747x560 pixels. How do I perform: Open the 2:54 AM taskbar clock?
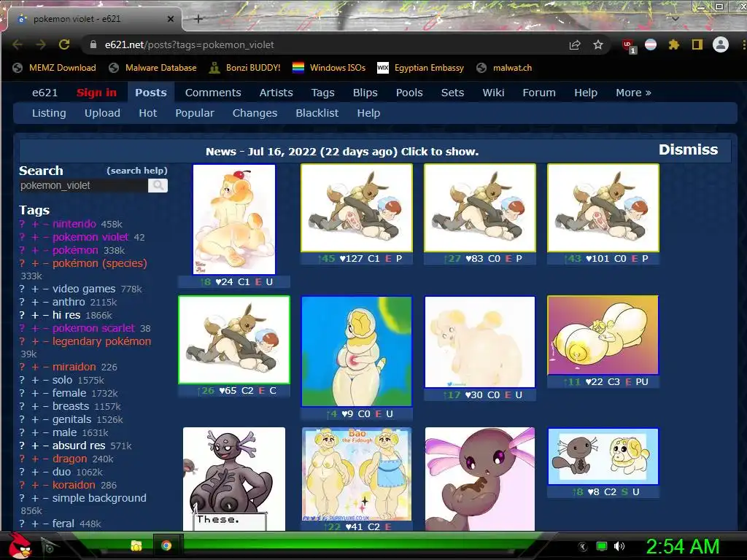point(682,546)
